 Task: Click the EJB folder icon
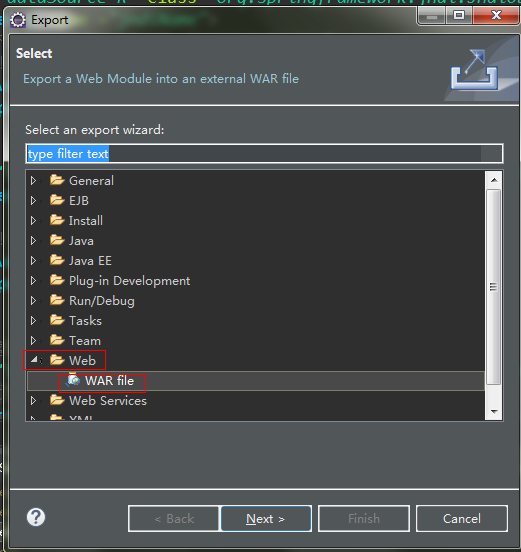tap(57, 200)
